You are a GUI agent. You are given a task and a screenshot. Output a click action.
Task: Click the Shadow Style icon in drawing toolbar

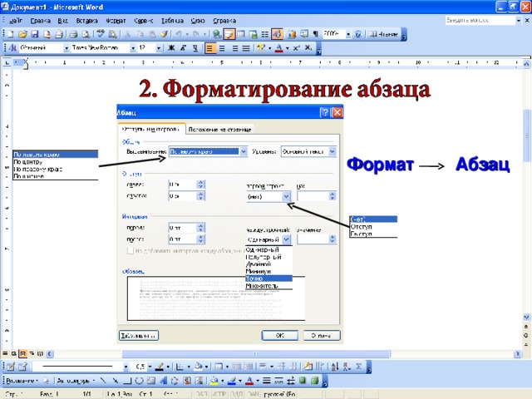coord(303,381)
